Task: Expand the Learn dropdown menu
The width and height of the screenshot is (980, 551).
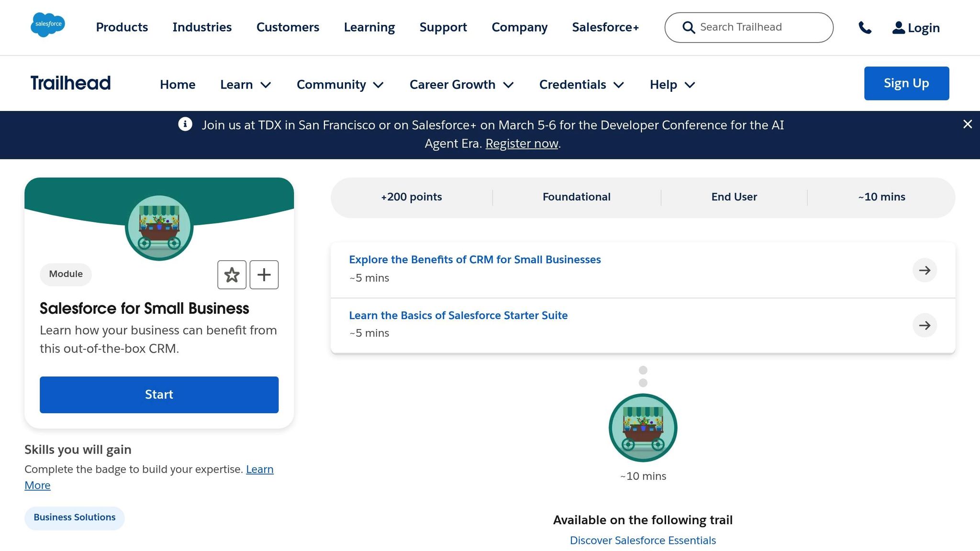Action: click(246, 85)
